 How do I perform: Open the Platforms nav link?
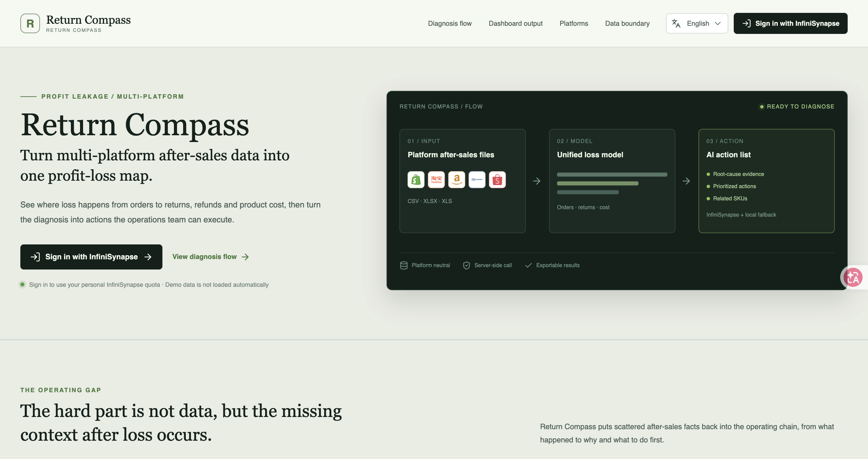pos(574,23)
